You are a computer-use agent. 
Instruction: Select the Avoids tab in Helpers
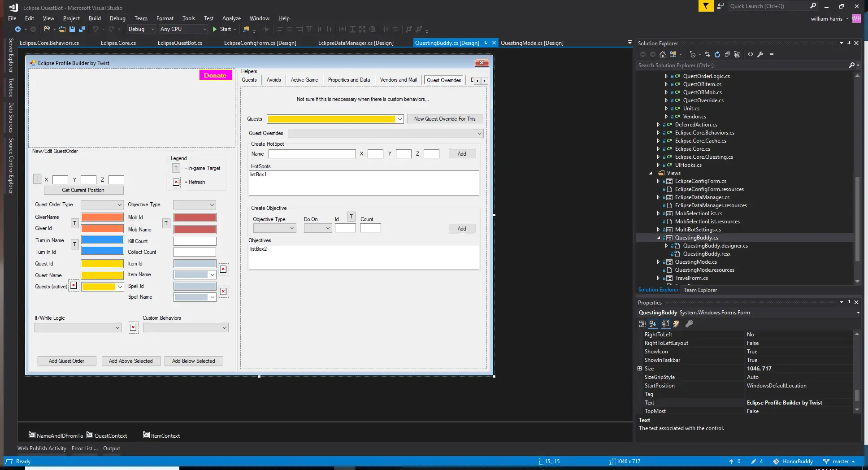[x=273, y=80]
